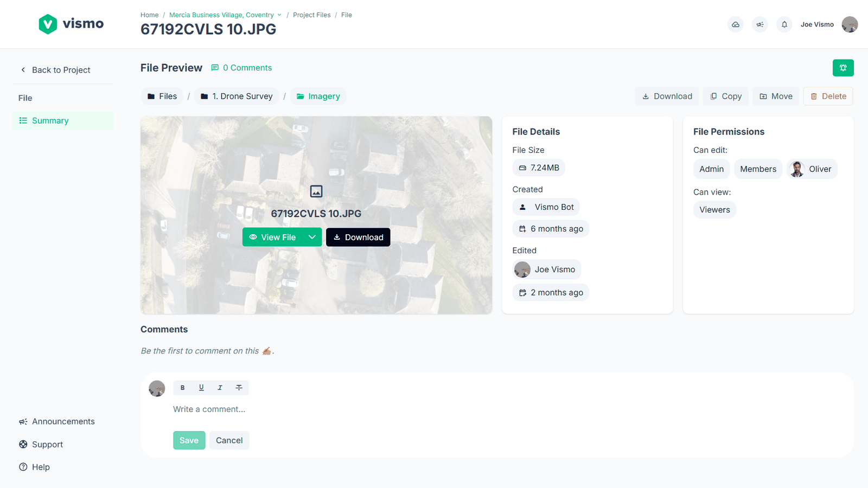Copy the file using Copy button
The width and height of the screenshot is (868, 488).
pos(726,96)
